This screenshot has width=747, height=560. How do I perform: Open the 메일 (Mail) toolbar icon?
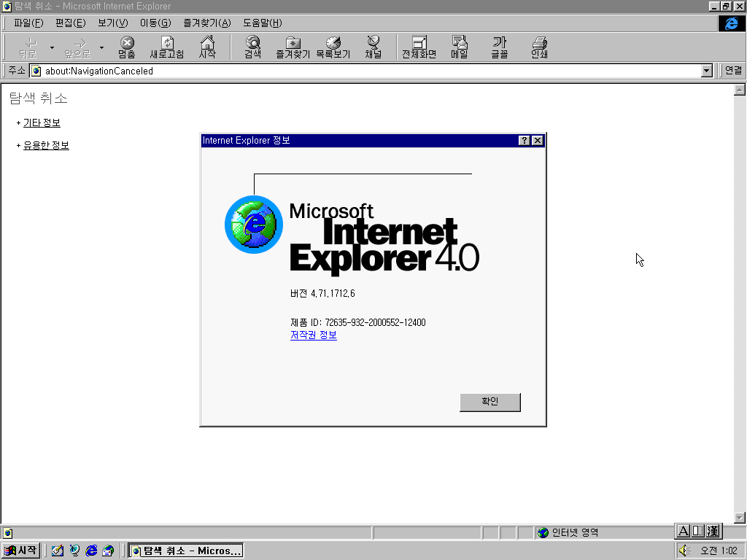coord(460,47)
